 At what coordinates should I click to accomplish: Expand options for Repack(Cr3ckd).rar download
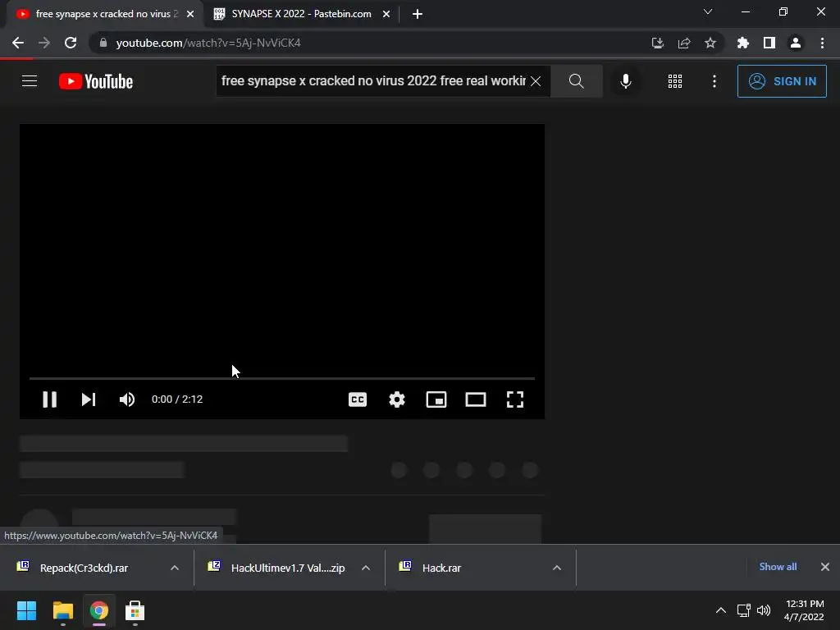175,568
